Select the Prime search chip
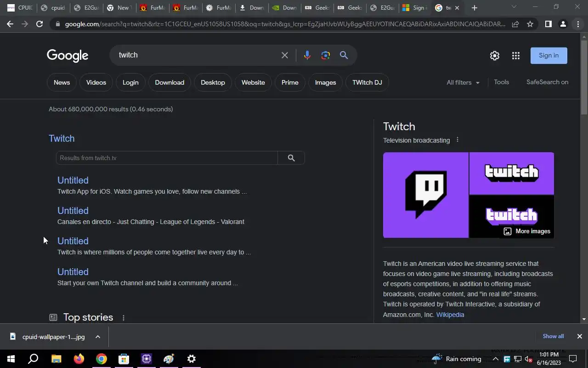 click(x=290, y=82)
